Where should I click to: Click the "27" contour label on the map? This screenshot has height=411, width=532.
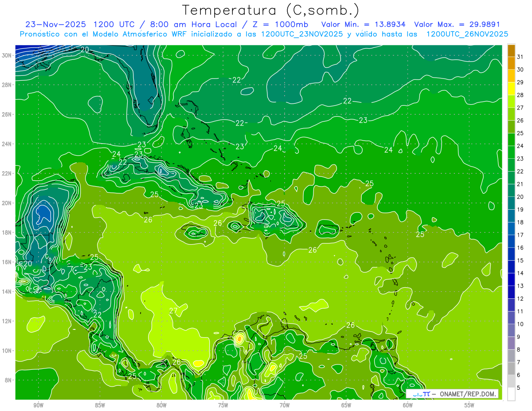point(173,311)
